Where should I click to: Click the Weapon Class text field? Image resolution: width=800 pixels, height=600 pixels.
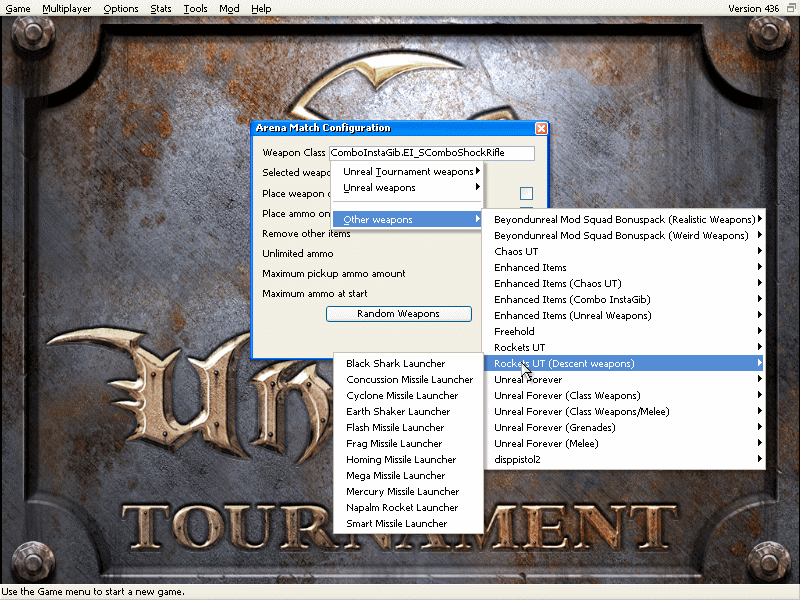coord(432,153)
